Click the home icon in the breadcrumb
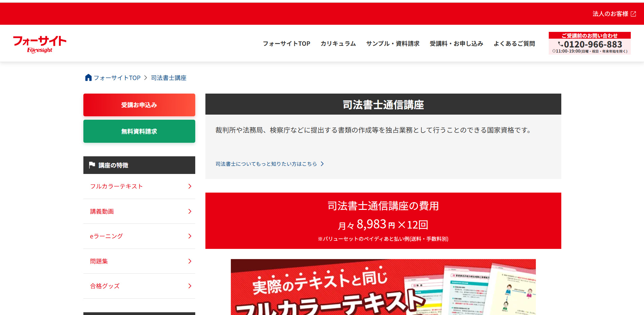 coord(88,78)
